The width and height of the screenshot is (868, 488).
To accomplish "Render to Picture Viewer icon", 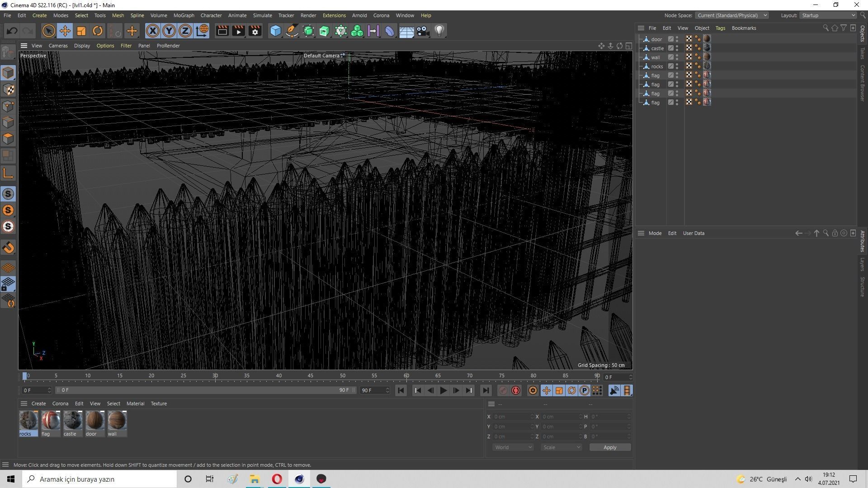I will [x=238, y=31].
